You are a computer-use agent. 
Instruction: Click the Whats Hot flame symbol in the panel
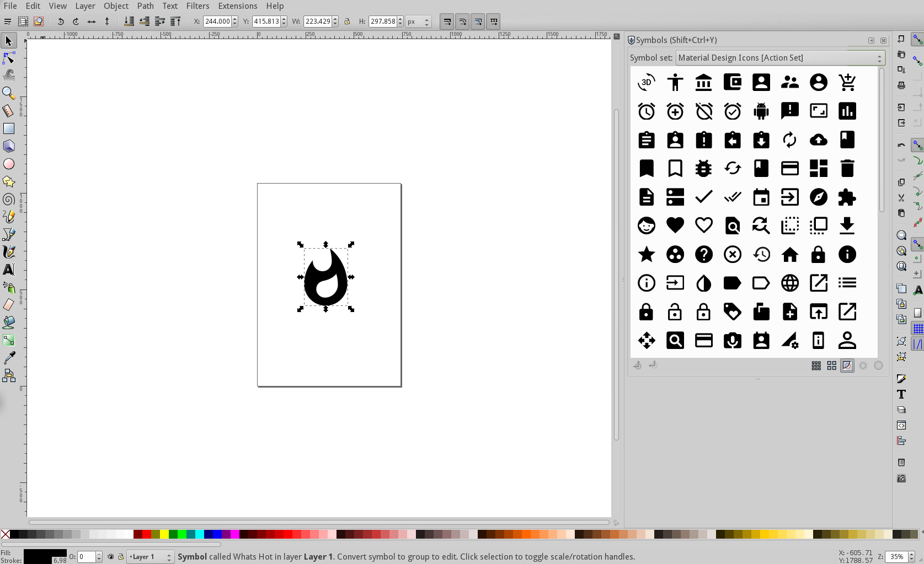325,277
